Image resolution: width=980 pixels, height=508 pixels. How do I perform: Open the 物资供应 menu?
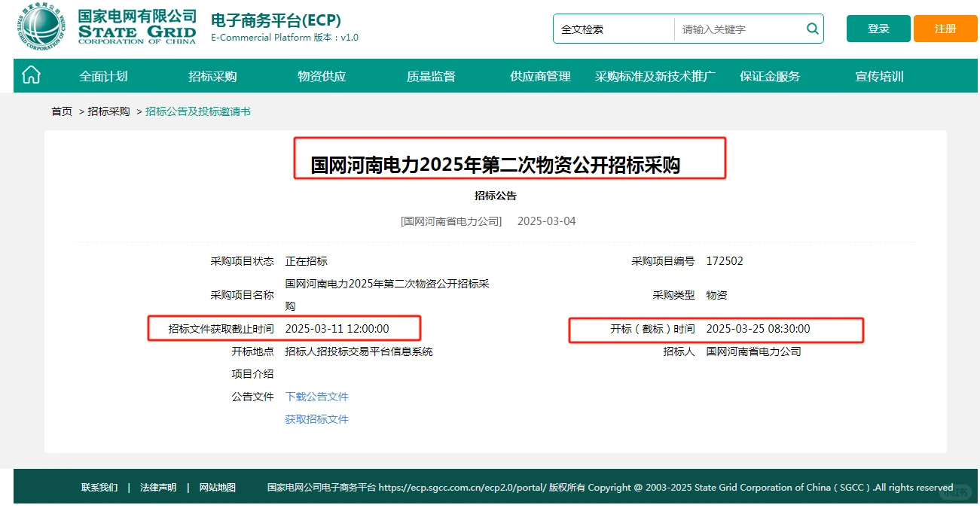pos(322,76)
